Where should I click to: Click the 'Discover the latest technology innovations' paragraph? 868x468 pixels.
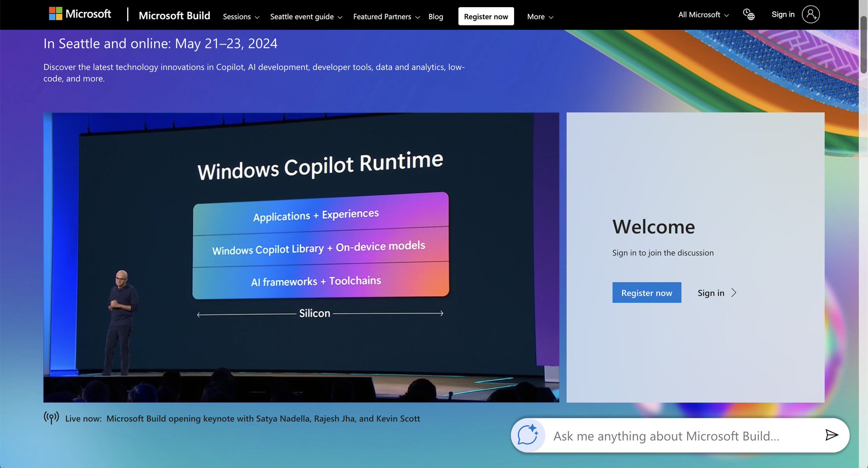(x=254, y=72)
